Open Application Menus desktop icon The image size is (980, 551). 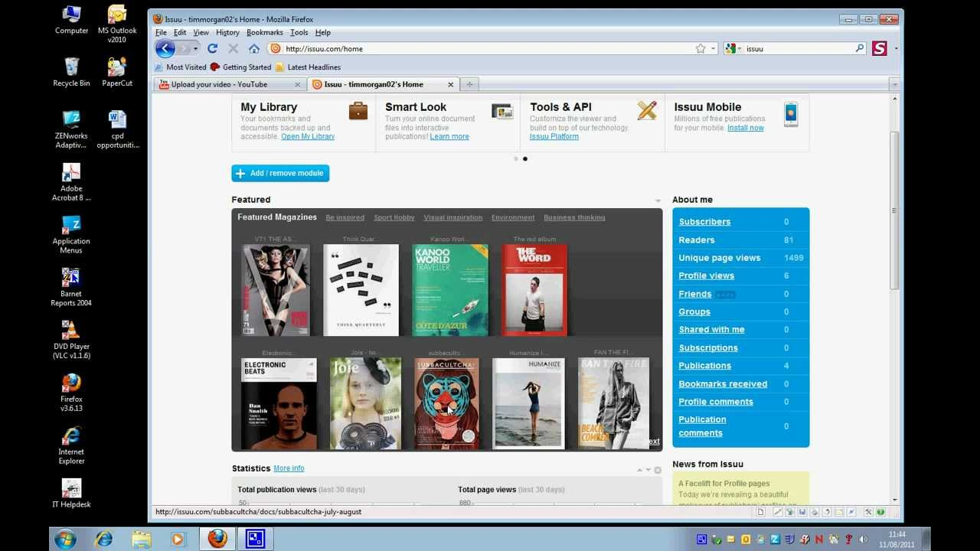[71, 236]
